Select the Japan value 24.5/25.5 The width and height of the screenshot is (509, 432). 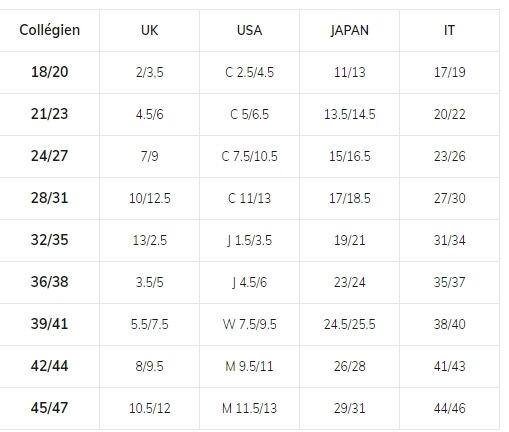(x=350, y=324)
